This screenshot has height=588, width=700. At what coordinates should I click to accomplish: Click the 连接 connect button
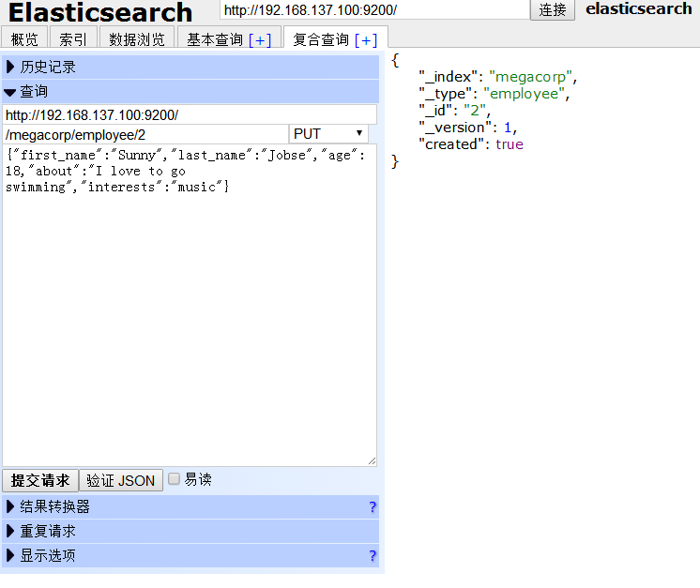coord(553,9)
